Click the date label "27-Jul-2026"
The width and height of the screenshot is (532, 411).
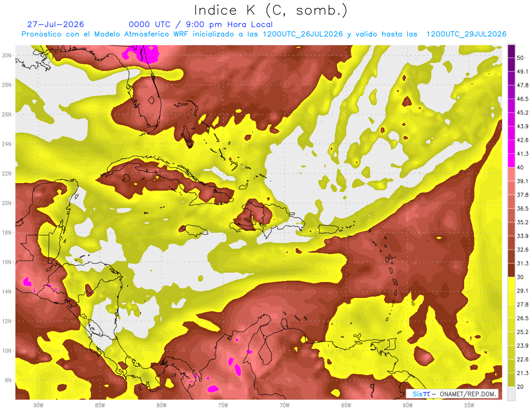55,24
